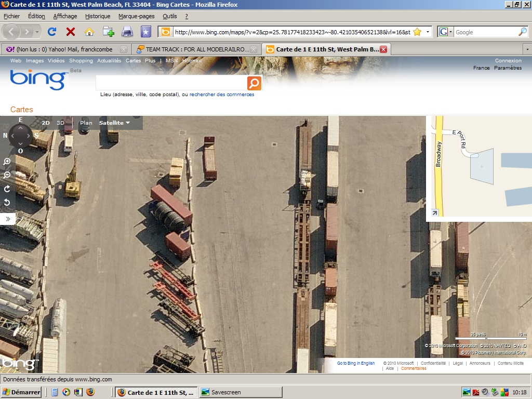Go to the home page icon

(x=89, y=32)
